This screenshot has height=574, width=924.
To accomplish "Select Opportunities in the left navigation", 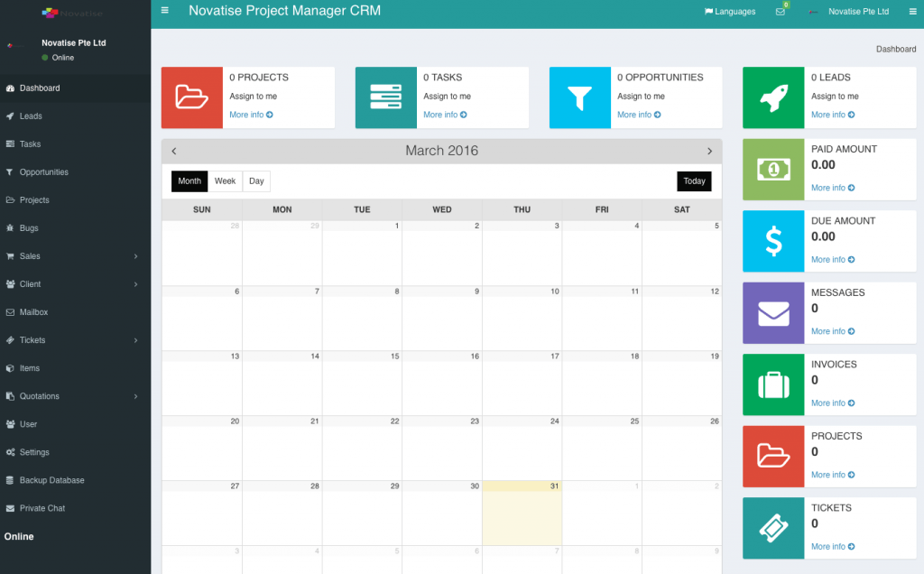I will [43, 171].
